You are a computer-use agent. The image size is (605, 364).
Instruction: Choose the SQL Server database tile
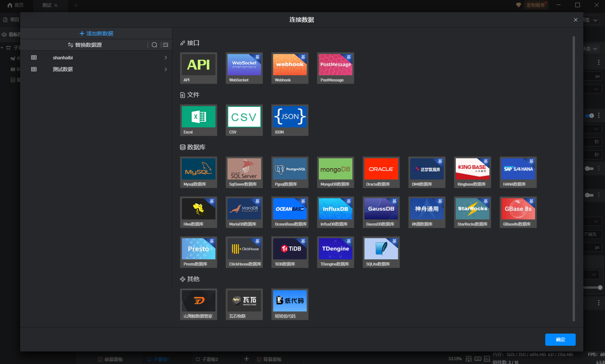[244, 172]
